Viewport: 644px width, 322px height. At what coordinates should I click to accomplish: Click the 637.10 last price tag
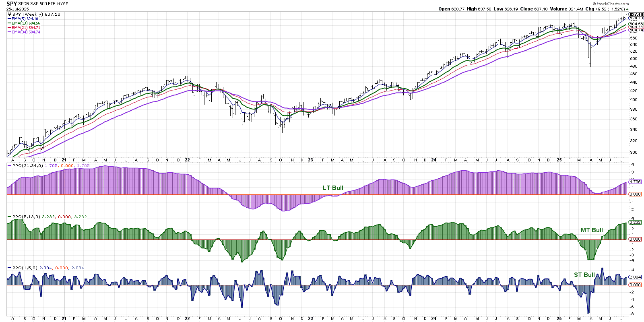pyautogui.click(x=636, y=14)
